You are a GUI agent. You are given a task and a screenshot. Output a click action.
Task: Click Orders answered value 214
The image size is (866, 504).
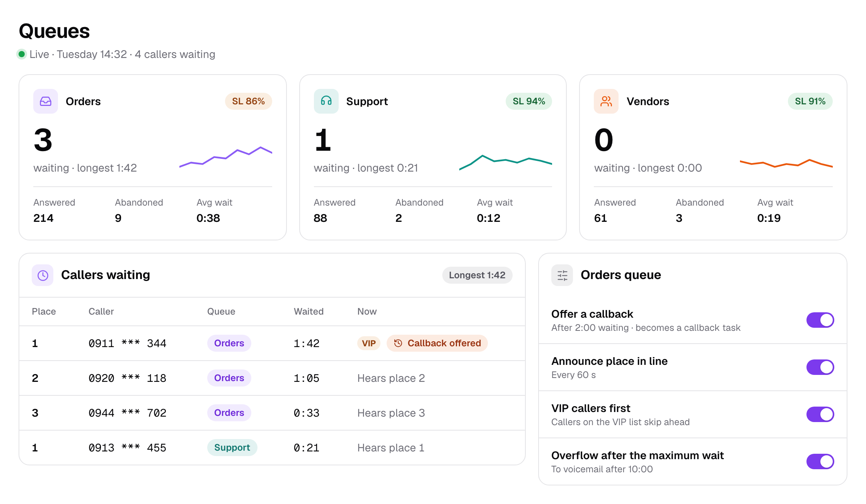(x=43, y=218)
